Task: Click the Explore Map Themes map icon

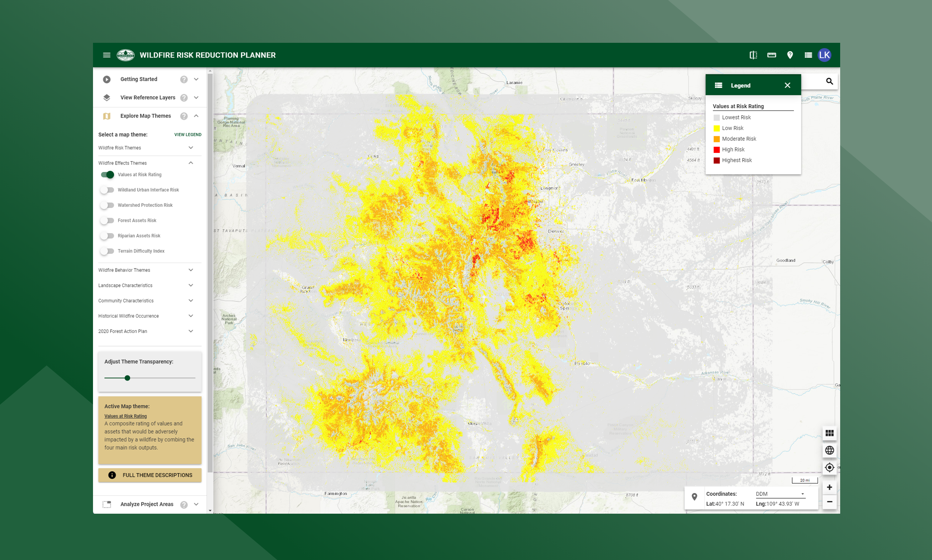Action: coord(107,116)
